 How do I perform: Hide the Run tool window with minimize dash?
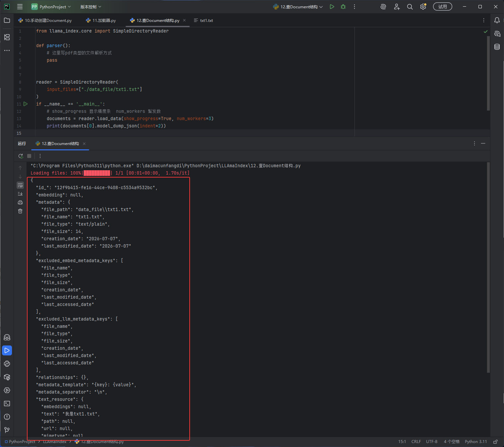click(483, 143)
